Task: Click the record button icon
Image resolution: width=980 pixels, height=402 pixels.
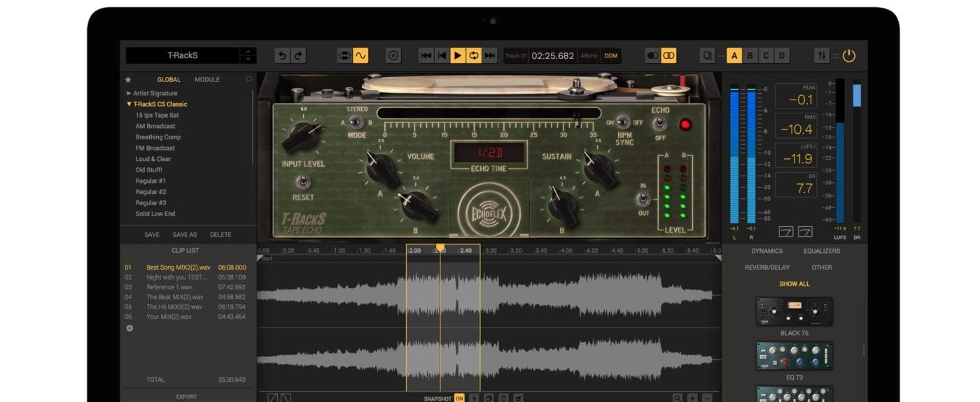Action: click(x=393, y=56)
